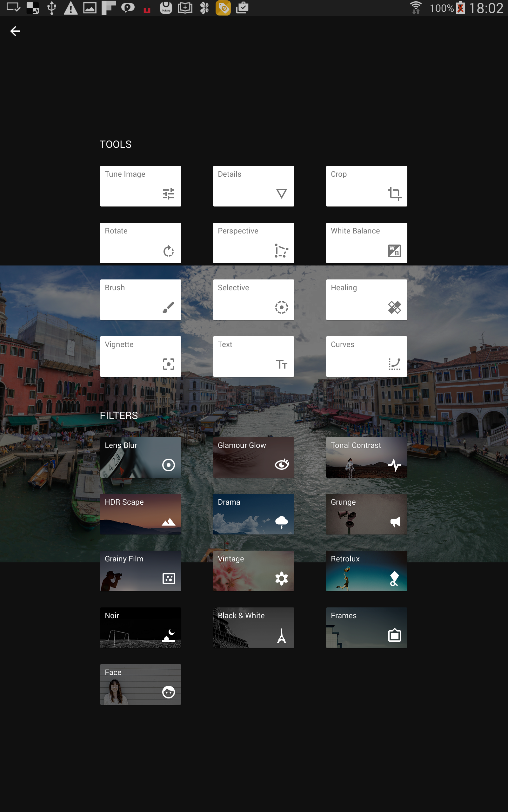Image resolution: width=508 pixels, height=812 pixels.
Task: Select the HDR Scape filter label
Action: click(124, 502)
